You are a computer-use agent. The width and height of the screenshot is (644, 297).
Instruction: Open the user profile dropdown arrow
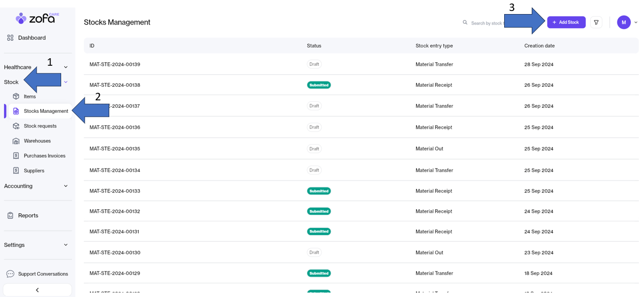[x=636, y=22]
